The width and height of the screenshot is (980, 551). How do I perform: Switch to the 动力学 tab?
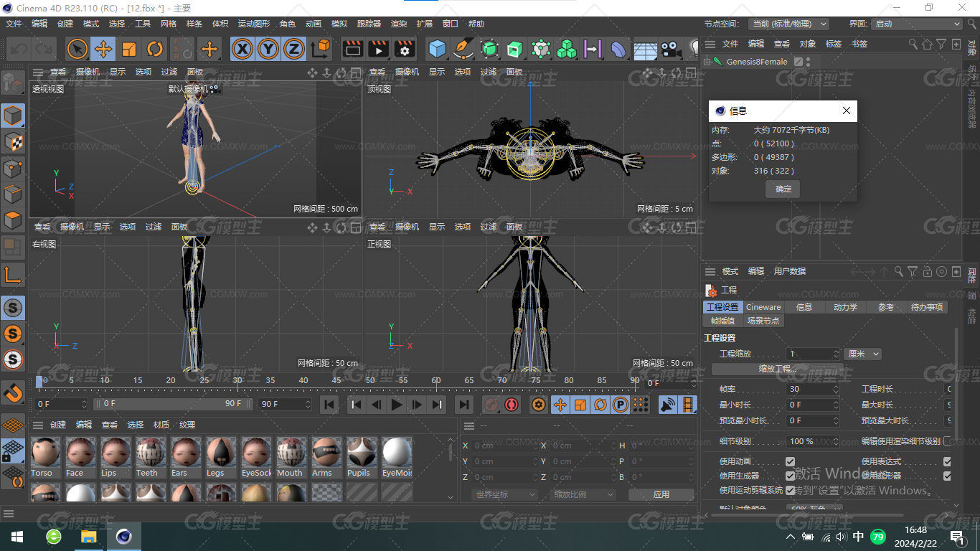845,307
